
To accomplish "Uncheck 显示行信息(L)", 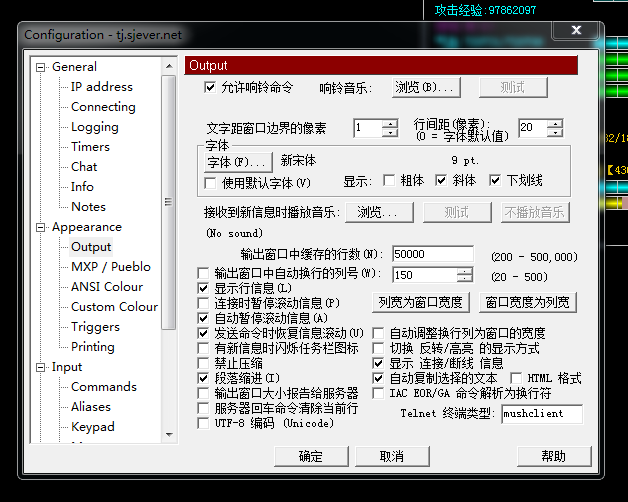I will click(203, 288).
